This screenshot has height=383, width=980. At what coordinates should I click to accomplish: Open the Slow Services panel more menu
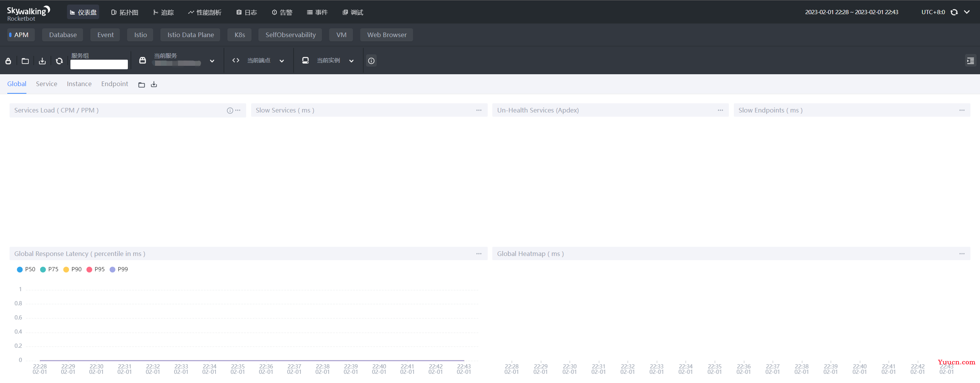479,110
